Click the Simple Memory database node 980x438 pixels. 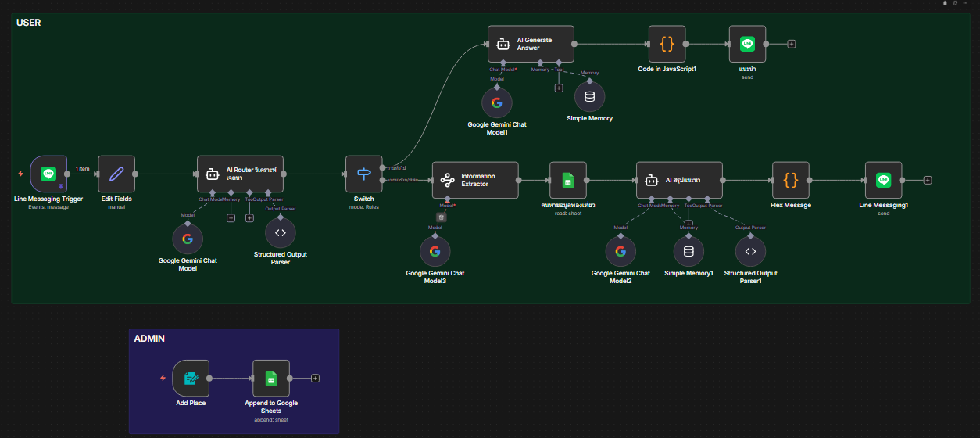point(589,97)
